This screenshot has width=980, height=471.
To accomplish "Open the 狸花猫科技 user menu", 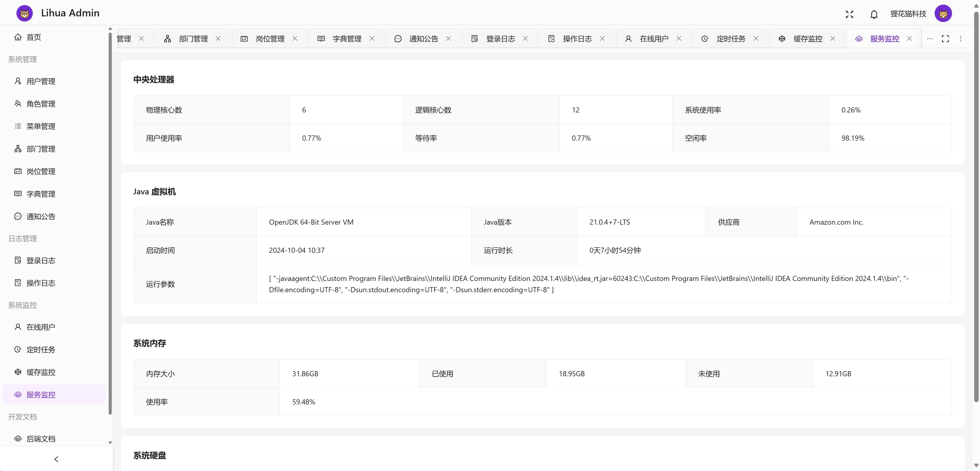I will click(x=908, y=14).
